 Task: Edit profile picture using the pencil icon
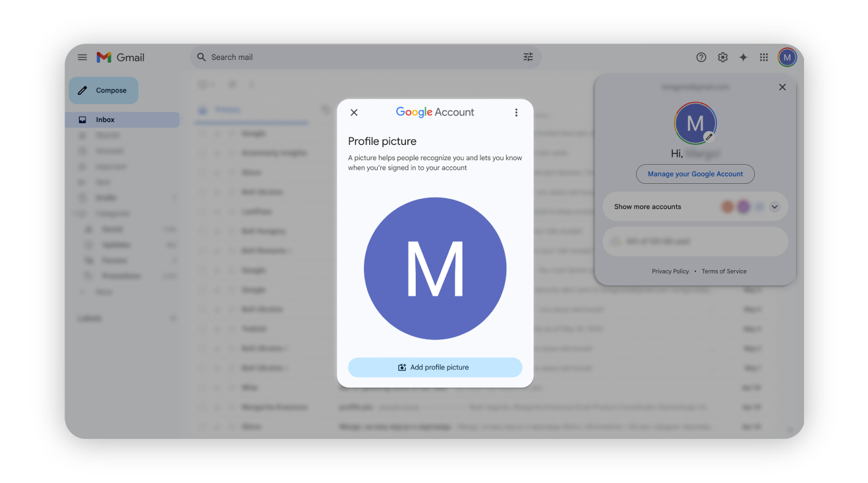click(710, 136)
